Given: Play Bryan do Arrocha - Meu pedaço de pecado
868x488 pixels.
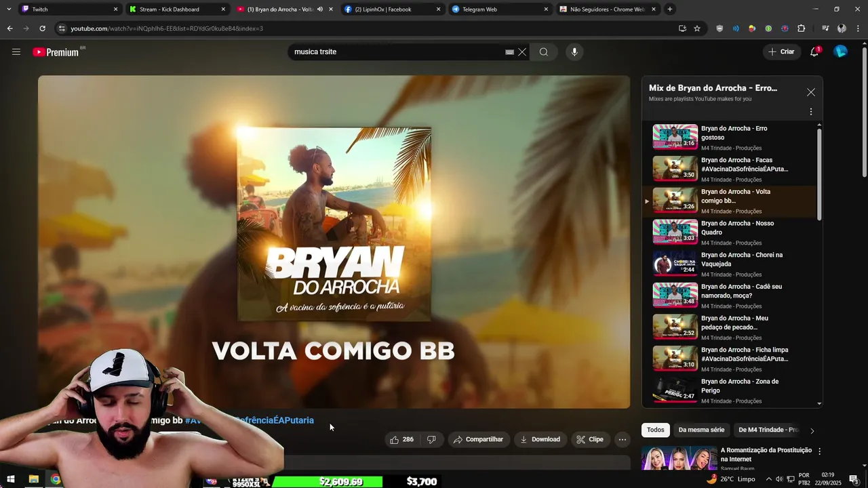Looking at the screenshot, I should point(729,327).
